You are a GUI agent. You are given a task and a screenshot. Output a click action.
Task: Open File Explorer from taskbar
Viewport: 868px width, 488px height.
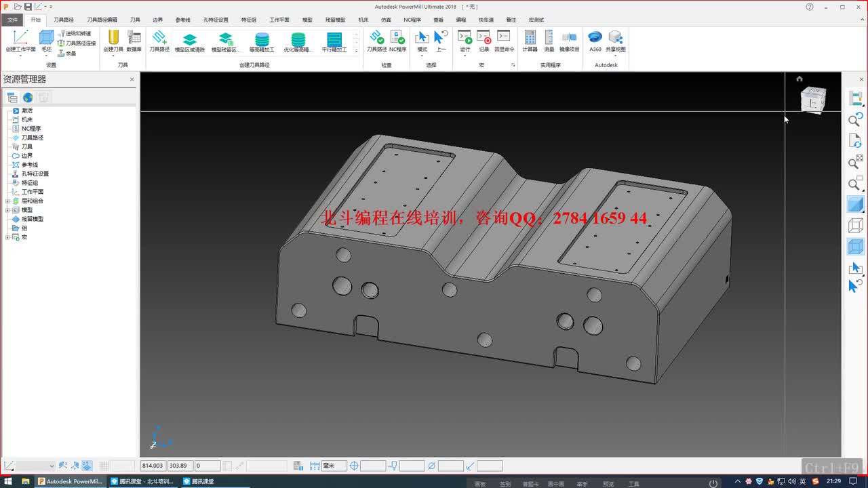point(26,481)
